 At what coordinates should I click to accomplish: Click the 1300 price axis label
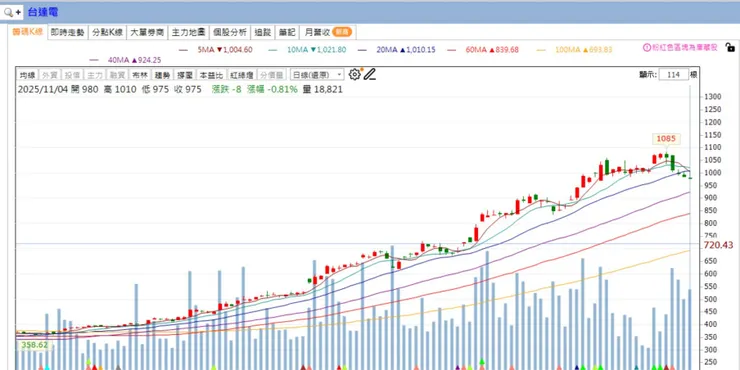712,97
